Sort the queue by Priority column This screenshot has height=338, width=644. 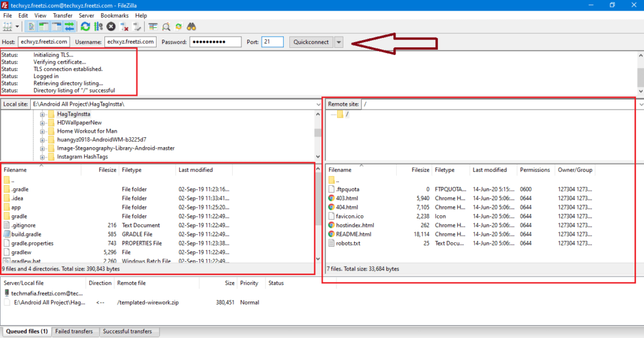[249, 283]
